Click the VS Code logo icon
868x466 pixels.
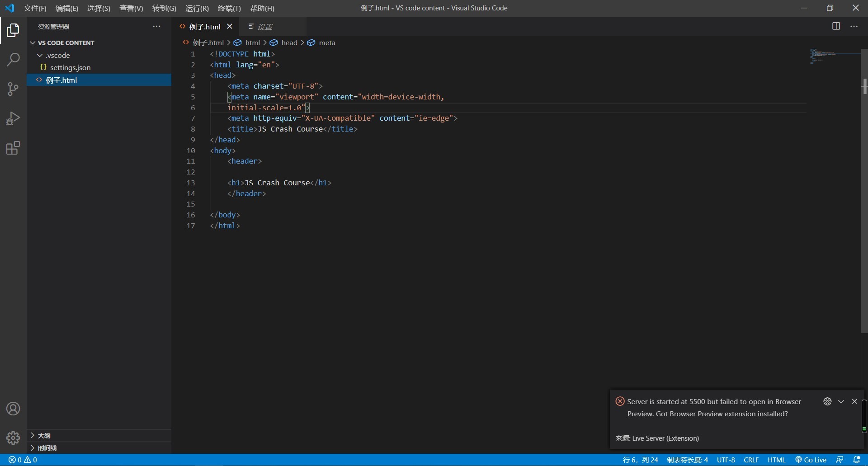[x=9, y=8]
